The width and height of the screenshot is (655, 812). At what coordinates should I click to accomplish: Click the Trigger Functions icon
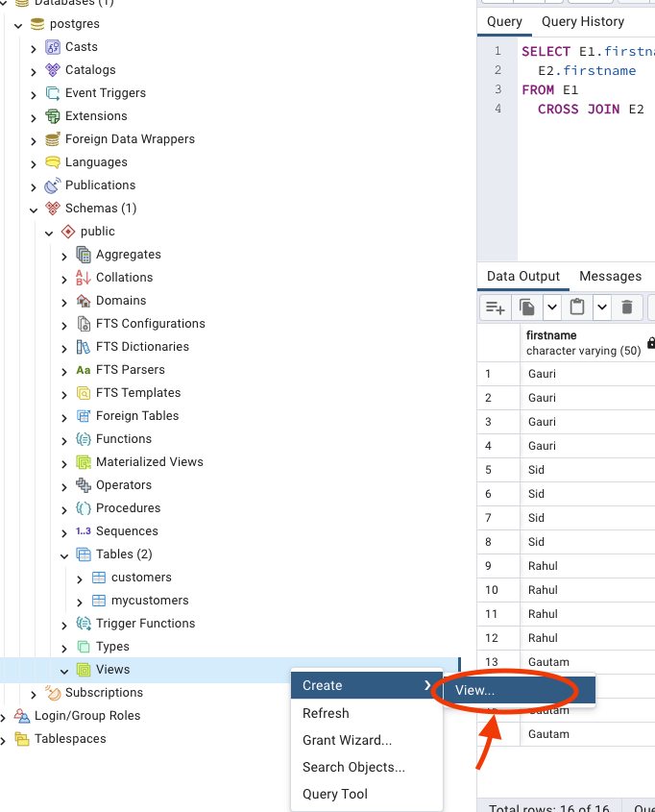84,624
